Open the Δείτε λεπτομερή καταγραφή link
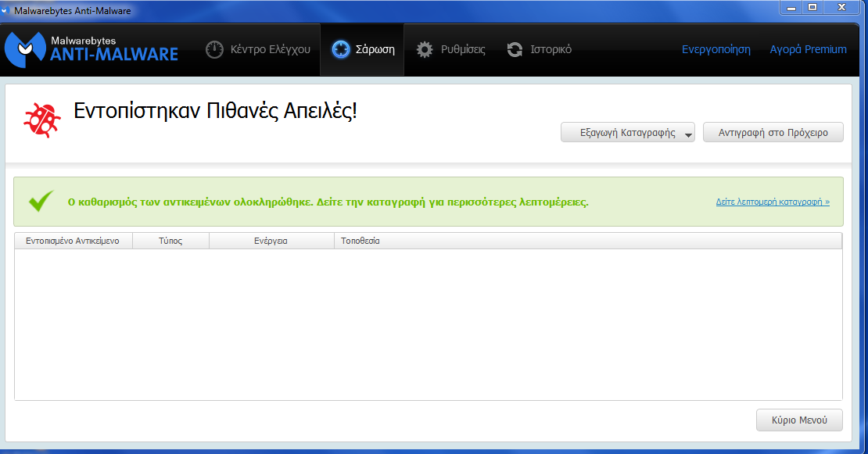 click(773, 202)
